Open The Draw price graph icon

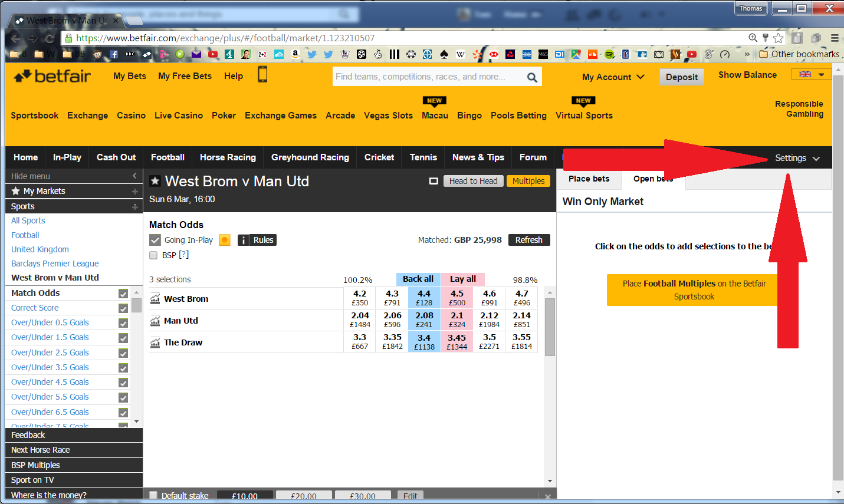(155, 342)
